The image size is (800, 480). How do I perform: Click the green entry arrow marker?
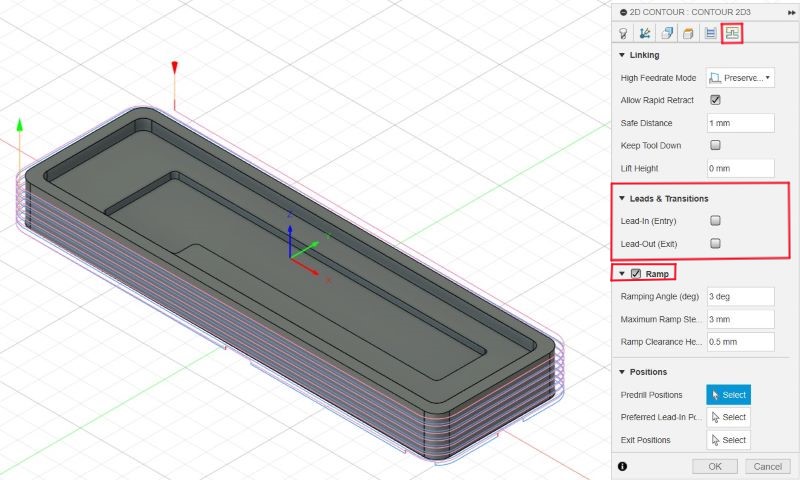coord(19,125)
